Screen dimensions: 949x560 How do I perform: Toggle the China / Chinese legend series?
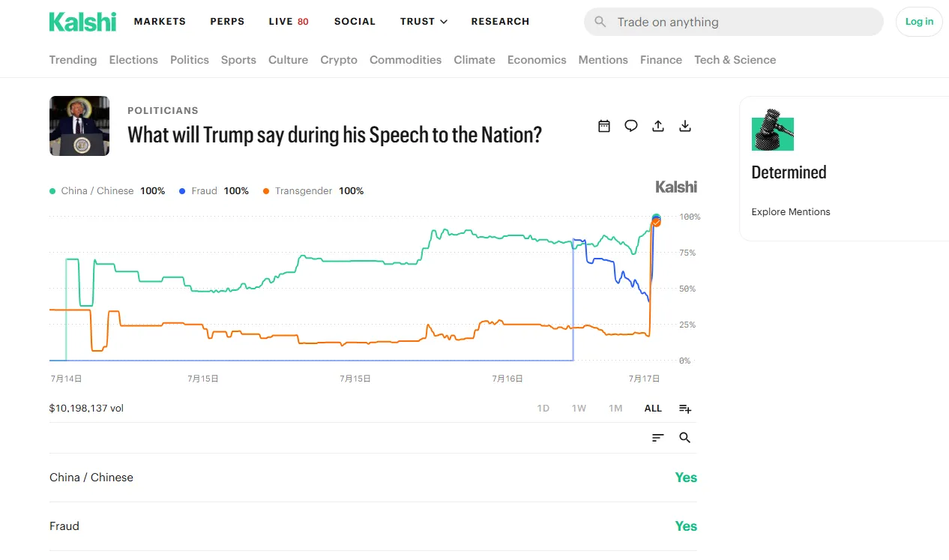click(x=107, y=191)
